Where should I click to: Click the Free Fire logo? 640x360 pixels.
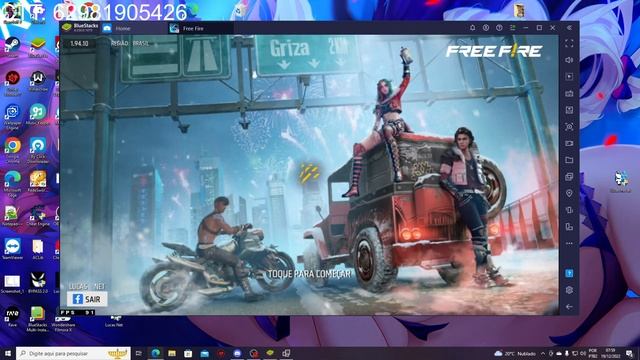click(494, 51)
